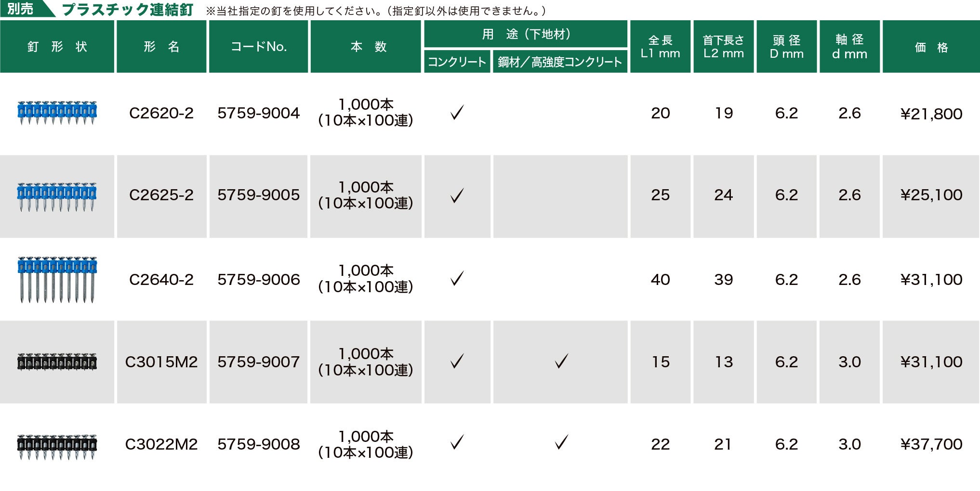980x491 pixels.
Task: Click the 用途(下地材) header cell
Action: (526, 34)
